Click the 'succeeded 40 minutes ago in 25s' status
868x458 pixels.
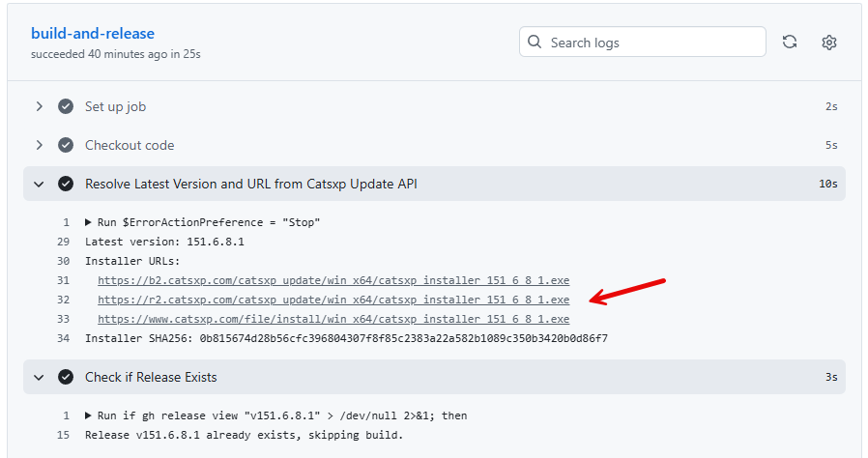pyautogui.click(x=116, y=54)
